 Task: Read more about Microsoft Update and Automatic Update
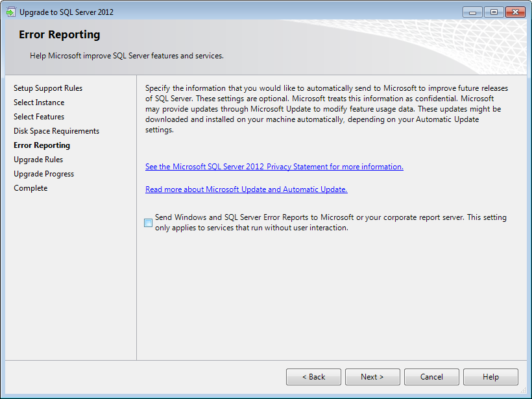click(x=247, y=189)
